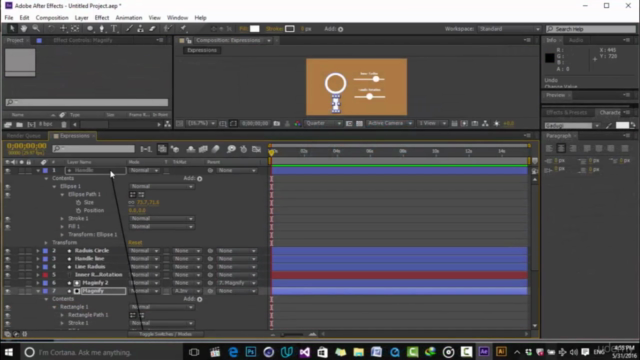Expand Transform: Ellipse 1
The height and width of the screenshot is (360, 640).
click(x=62, y=235)
